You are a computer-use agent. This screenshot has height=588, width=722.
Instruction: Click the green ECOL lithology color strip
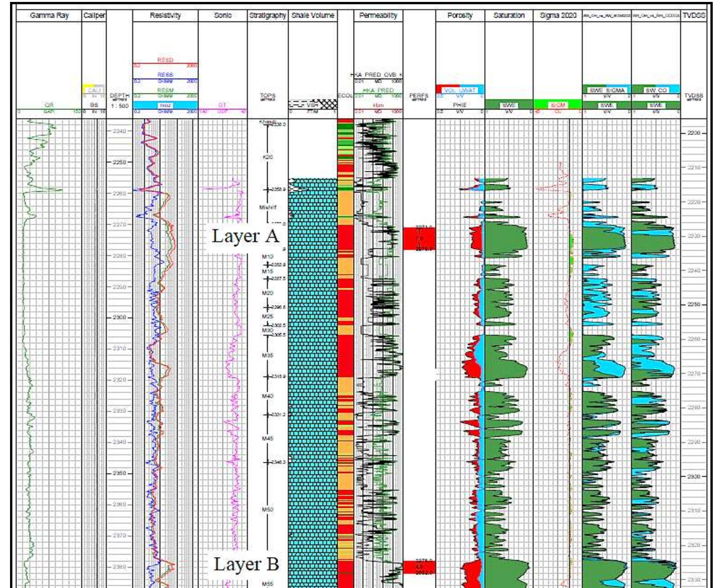343,127
